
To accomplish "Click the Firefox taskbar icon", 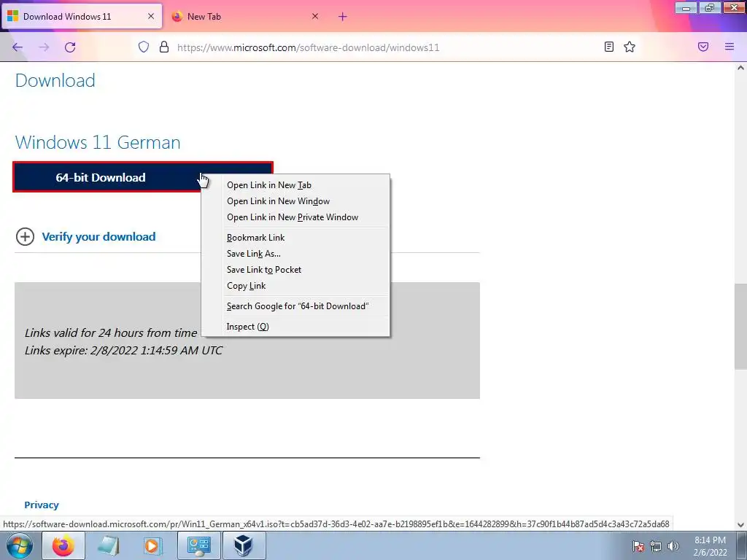I will pyautogui.click(x=63, y=545).
